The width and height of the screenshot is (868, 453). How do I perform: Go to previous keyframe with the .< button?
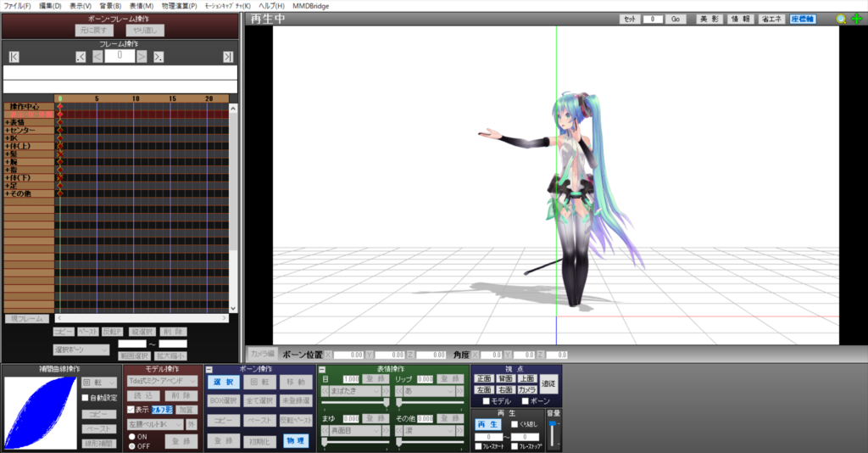(81, 57)
